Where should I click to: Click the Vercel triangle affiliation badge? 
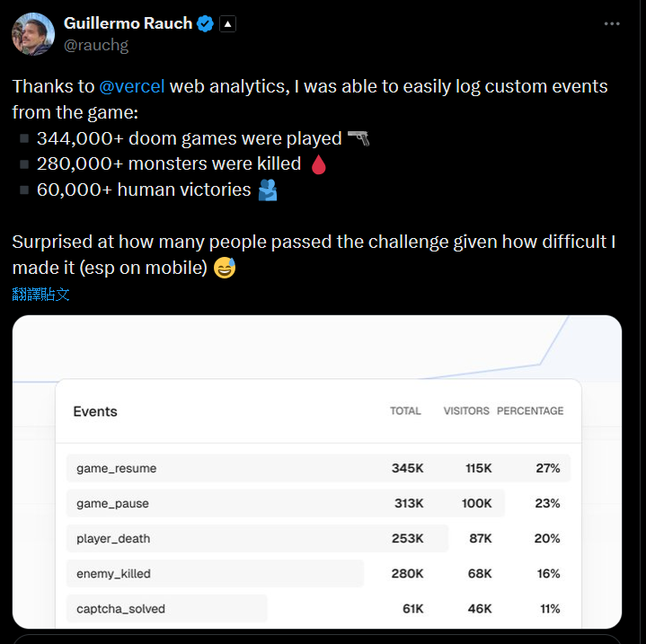point(227,24)
